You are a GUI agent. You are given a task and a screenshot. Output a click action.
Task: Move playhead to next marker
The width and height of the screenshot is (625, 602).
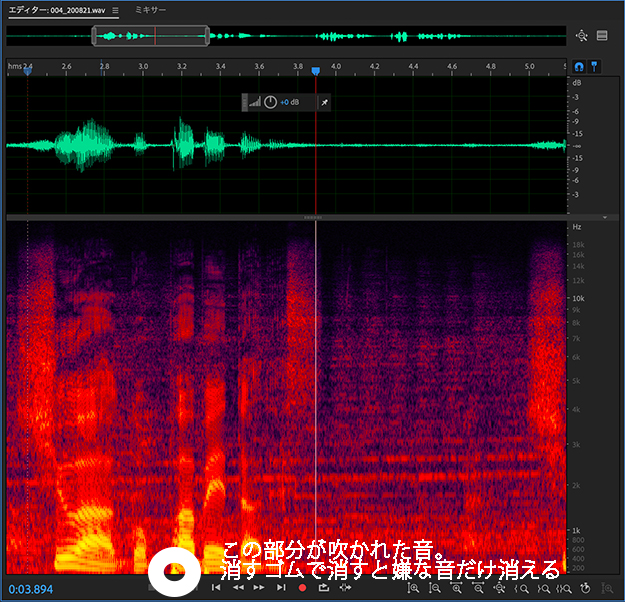tap(282, 588)
